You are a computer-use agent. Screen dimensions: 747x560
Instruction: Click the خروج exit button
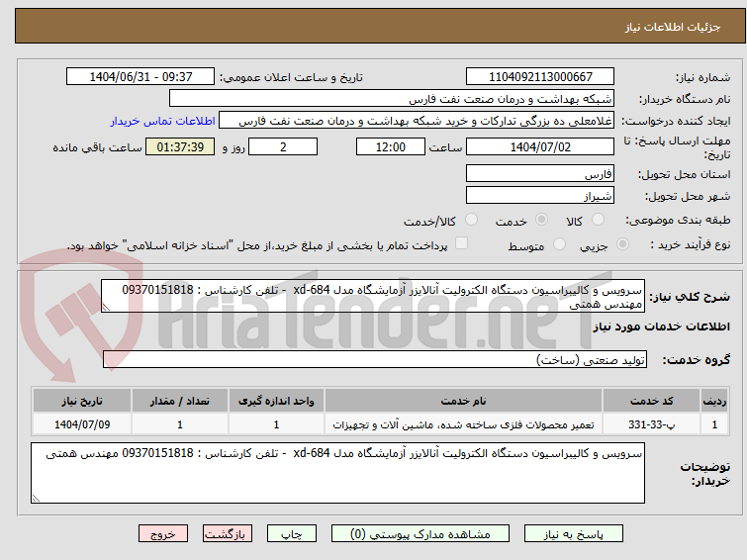click(x=163, y=534)
